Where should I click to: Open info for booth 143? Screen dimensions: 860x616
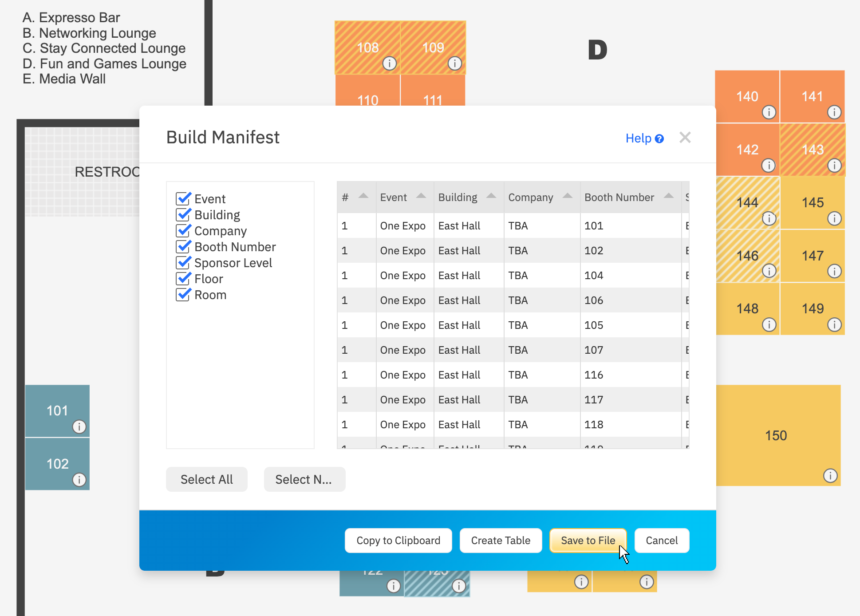835,166
